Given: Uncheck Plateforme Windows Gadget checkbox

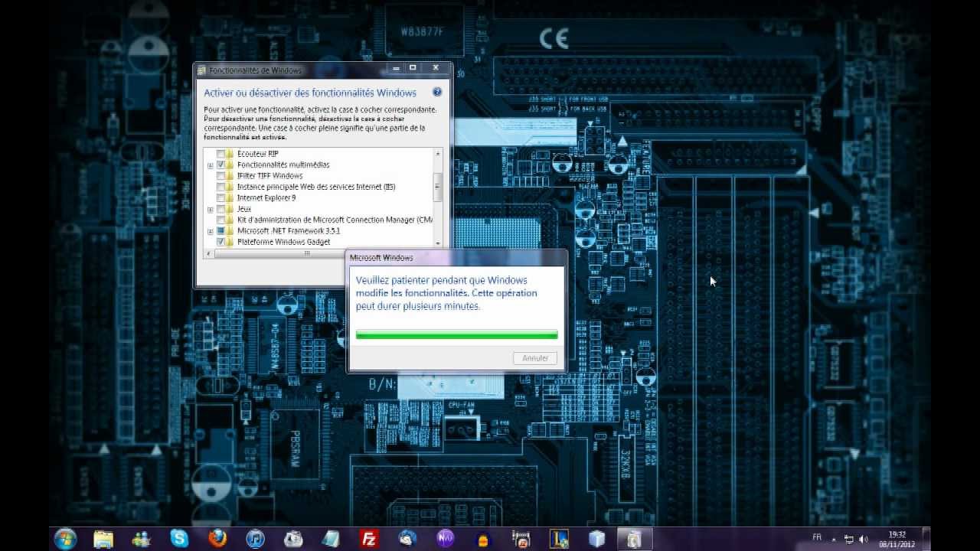Looking at the screenshot, I should pyautogui.click(x=220, y=242).
